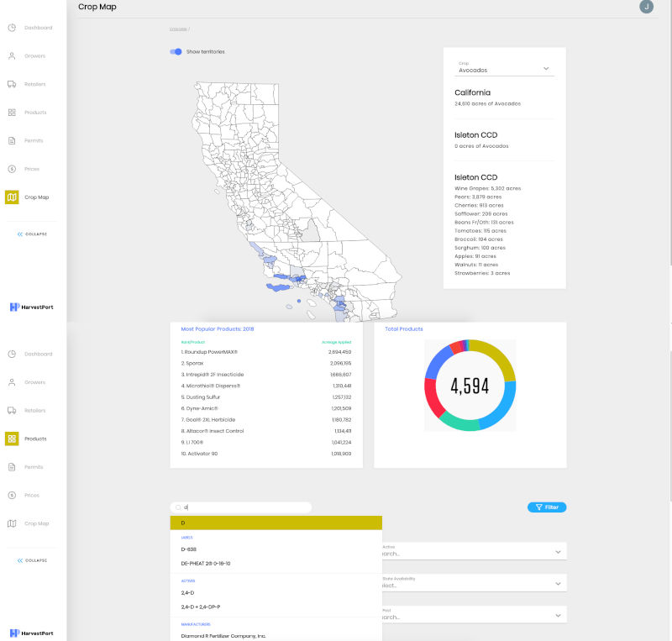Open the user avatar J
Screen dimensions: 672x641
(x=646, y=7)
